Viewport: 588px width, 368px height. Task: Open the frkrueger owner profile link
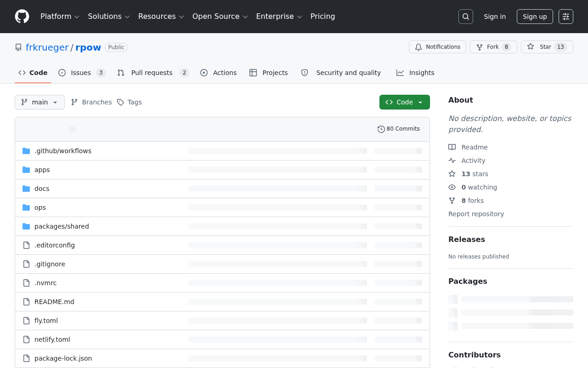pyautogui.click(x=47, y=47)
